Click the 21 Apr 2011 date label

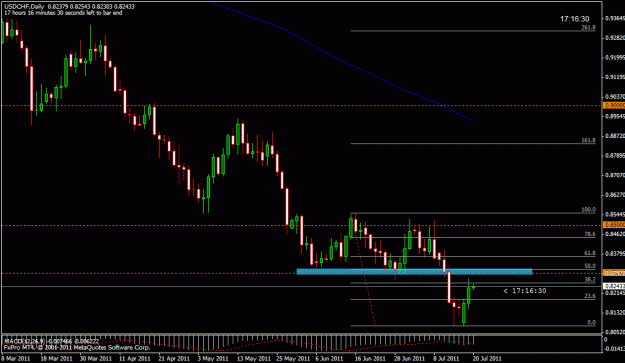174,358
